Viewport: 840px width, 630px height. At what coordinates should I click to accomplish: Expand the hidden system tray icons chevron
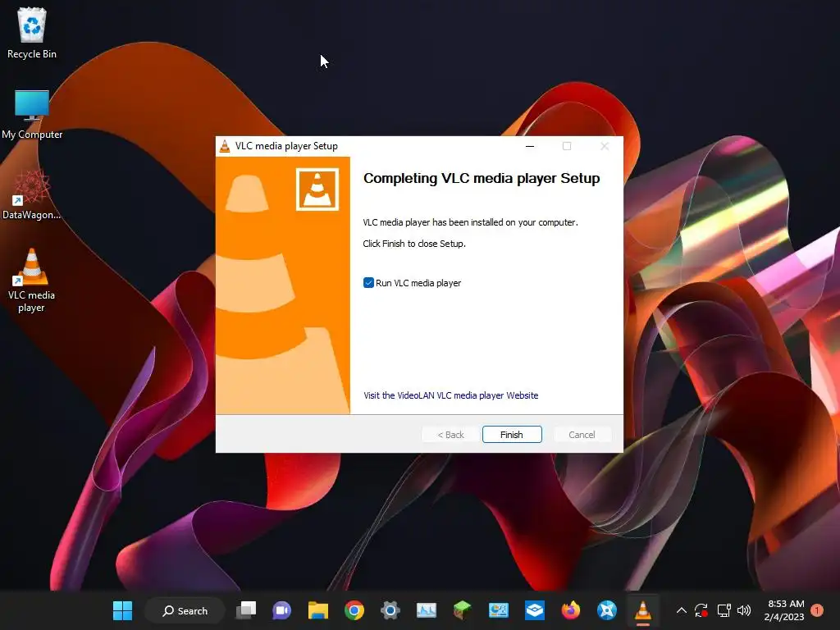point(682,610)
